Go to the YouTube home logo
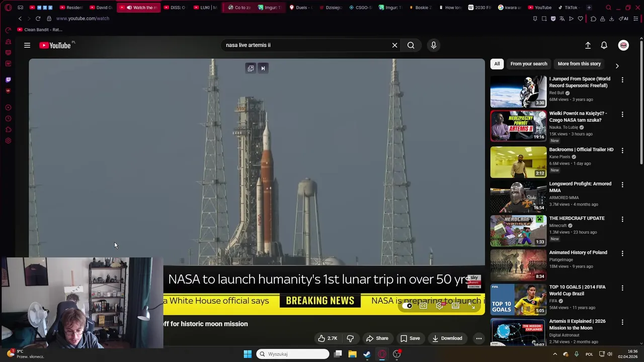 click(x=55, y=45)
